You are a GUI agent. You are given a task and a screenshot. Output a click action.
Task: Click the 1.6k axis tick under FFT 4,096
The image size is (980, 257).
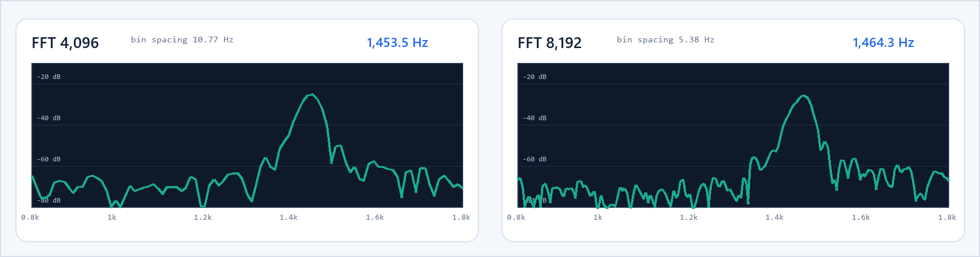pyautogui.click(x=375, y=218)
